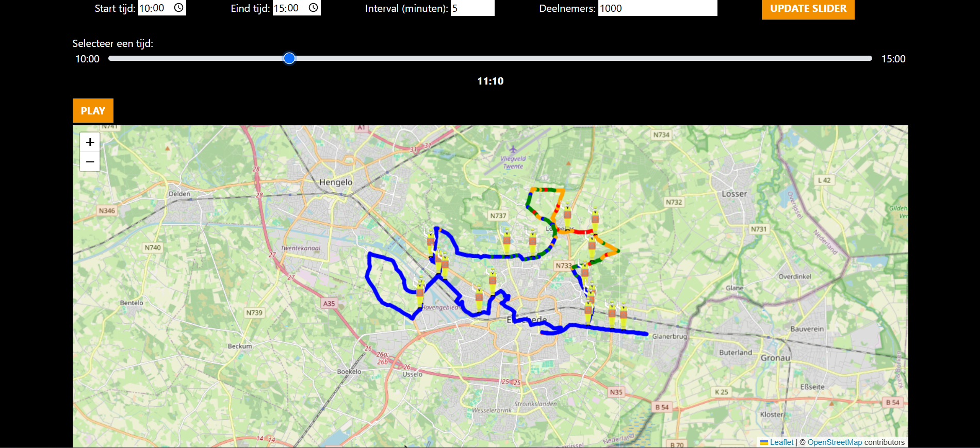Select the marshal marker above the Lonneker label
Image resolution: width=980 pixels, height=448 pixels.
(x=567, y=215)
